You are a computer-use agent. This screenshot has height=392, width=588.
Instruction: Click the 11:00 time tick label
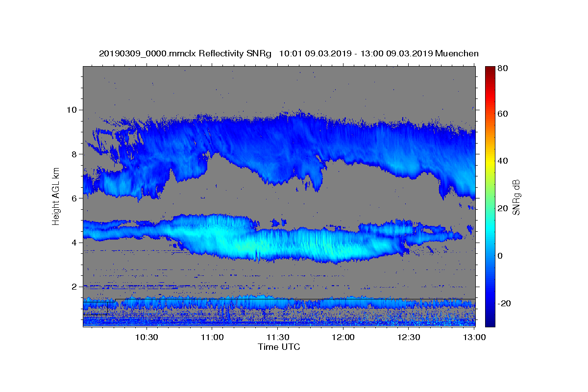(x=212, y=338)
